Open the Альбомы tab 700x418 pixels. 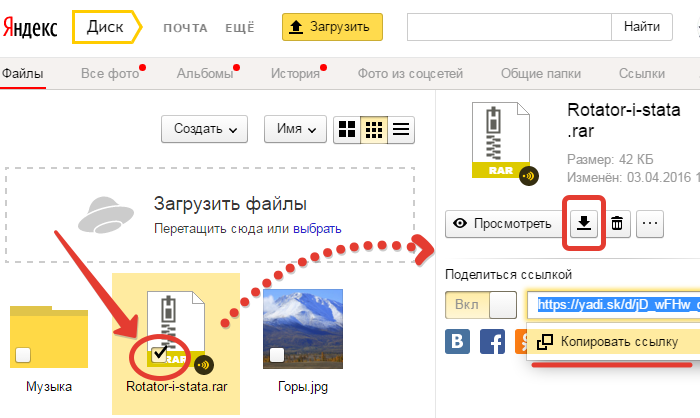tap(205, 73)
